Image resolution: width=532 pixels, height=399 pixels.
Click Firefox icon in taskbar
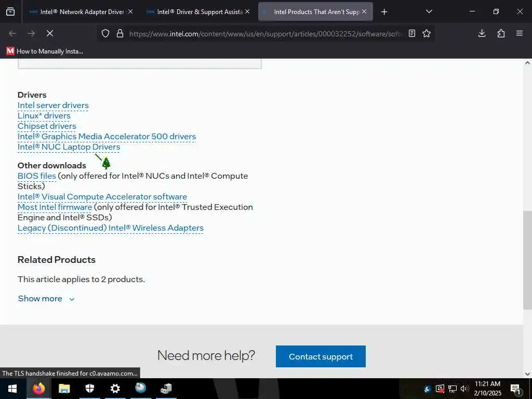[x=38, y=389]
